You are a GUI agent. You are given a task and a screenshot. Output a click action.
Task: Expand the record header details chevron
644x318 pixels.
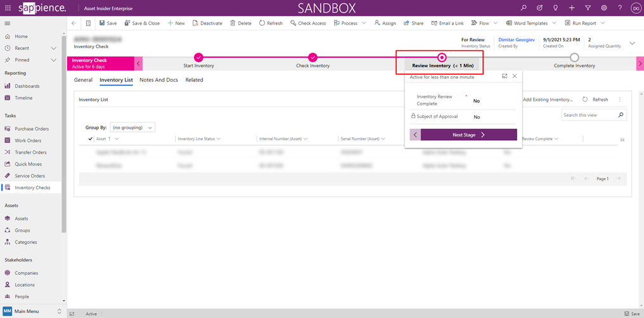coord(632,43)
